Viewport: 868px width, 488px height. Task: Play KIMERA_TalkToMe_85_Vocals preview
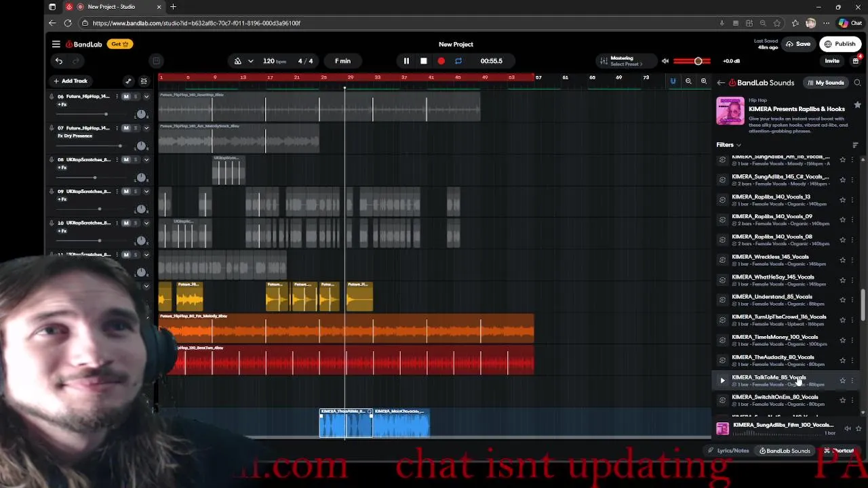(722, 380)
